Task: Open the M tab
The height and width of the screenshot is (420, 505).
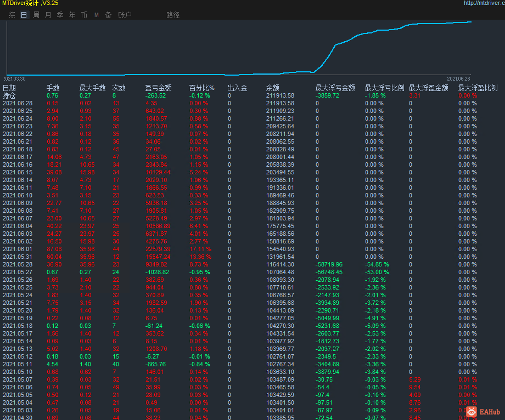Action: pos(96,15)
